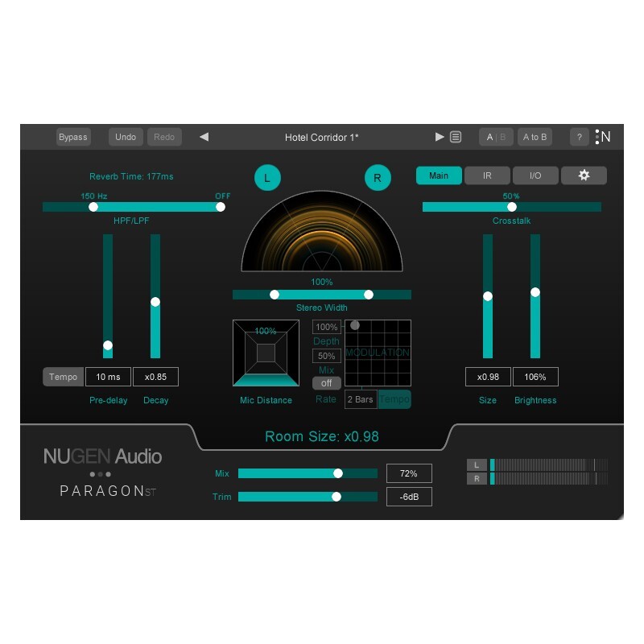Toggle the modulation Rate off switch
Viewport: 644px width, 644px height.
[327, 383]
